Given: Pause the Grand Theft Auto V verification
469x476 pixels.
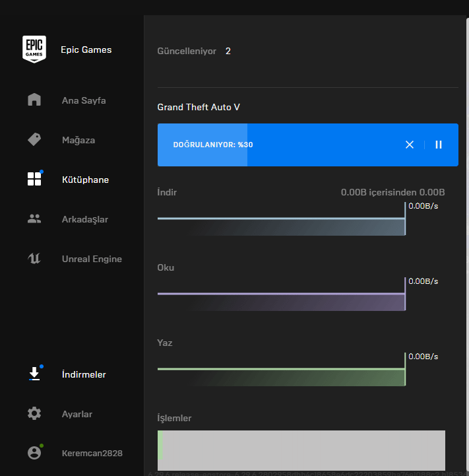Looking at the screenshot, I should tap(439, 145).
